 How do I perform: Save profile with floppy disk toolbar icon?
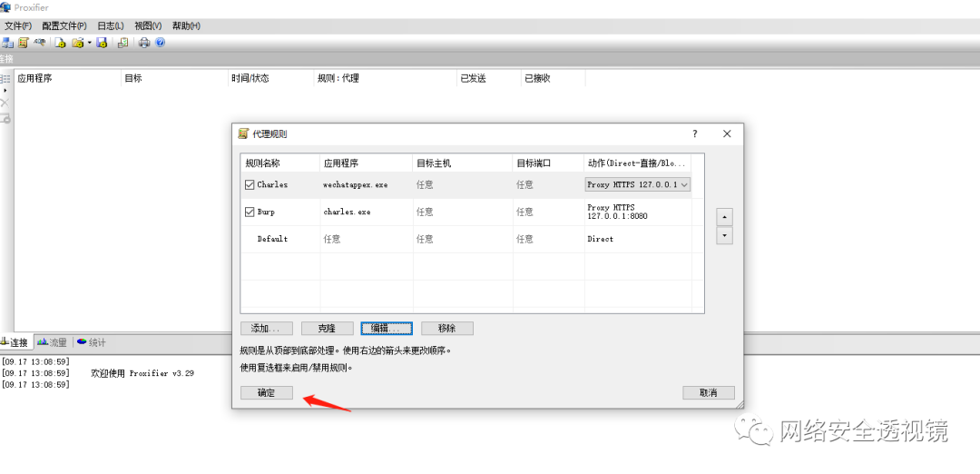(102, 43)
